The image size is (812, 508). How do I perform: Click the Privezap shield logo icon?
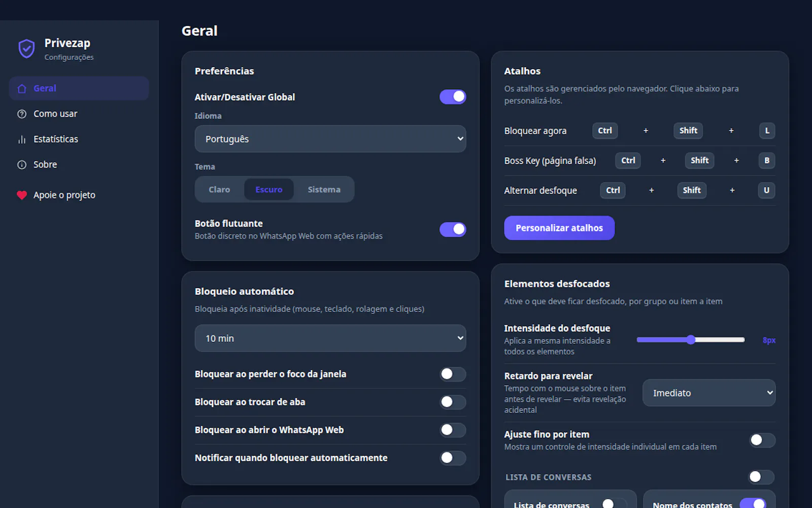click(26, 49)
